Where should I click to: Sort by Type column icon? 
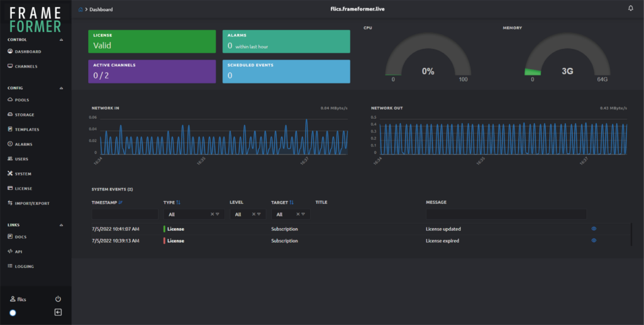[178, 202]
